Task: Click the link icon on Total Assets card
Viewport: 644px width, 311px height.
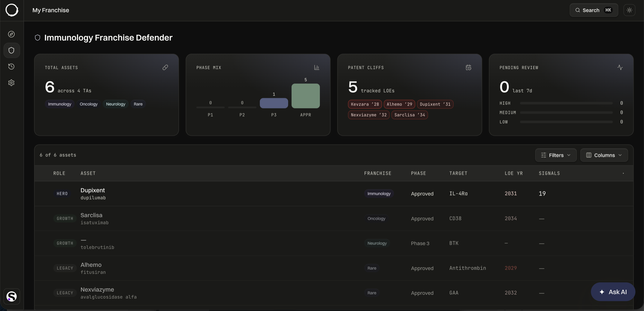Action: (x=165, y=67)
